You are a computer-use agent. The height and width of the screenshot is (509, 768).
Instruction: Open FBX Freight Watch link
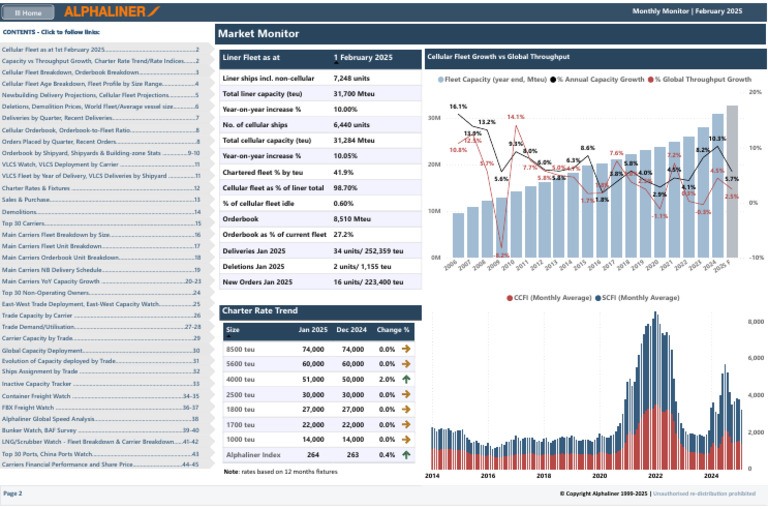100,408
